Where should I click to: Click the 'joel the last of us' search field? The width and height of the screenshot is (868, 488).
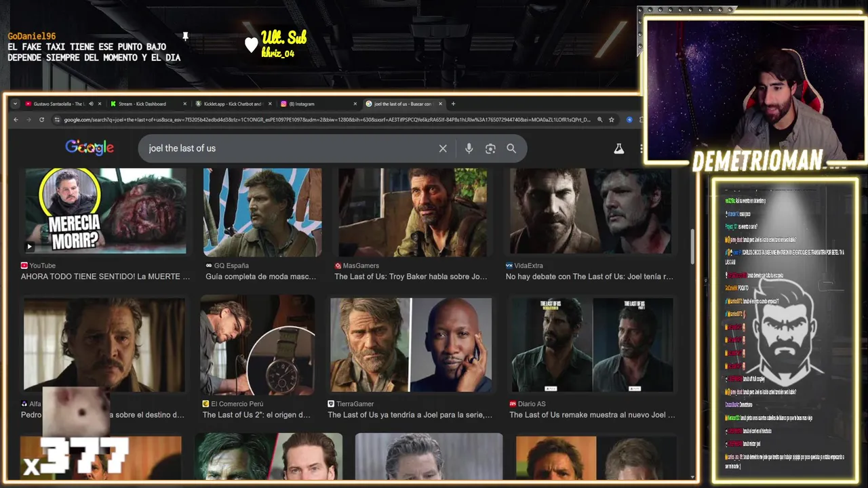point(292,148)
